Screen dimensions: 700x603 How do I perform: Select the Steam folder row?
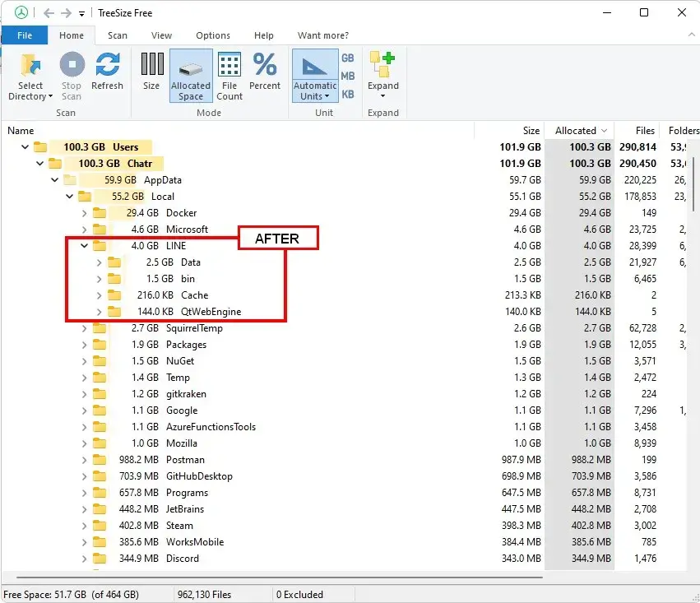click(344, 526)
